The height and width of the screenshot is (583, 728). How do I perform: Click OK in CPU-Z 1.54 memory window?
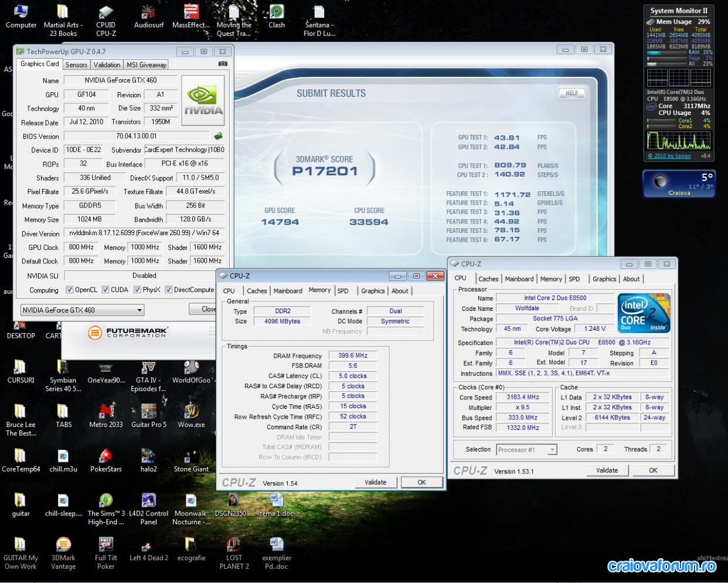[421, 482]
